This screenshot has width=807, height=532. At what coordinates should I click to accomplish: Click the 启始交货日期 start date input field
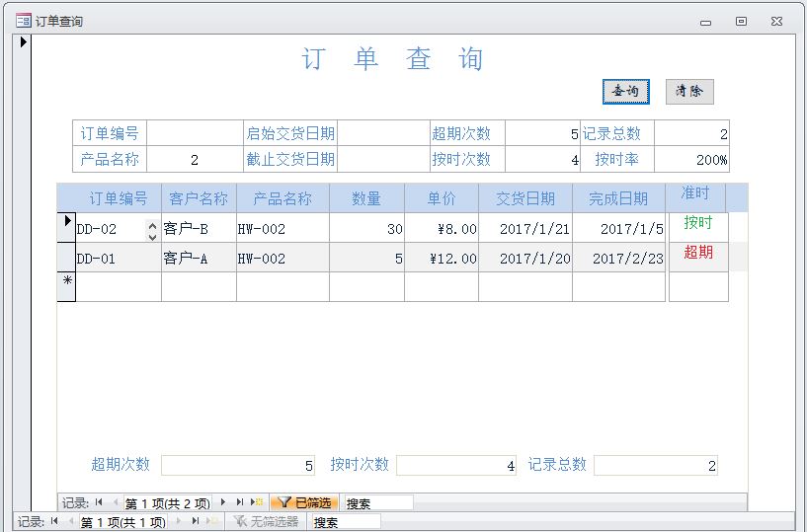380,134
